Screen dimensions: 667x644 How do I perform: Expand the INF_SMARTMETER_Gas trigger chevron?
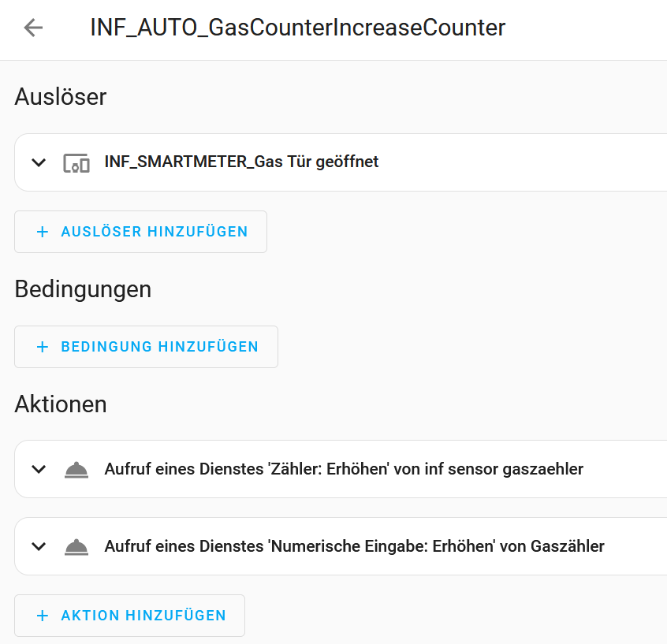pyautogui.click(x=39, y=162)
